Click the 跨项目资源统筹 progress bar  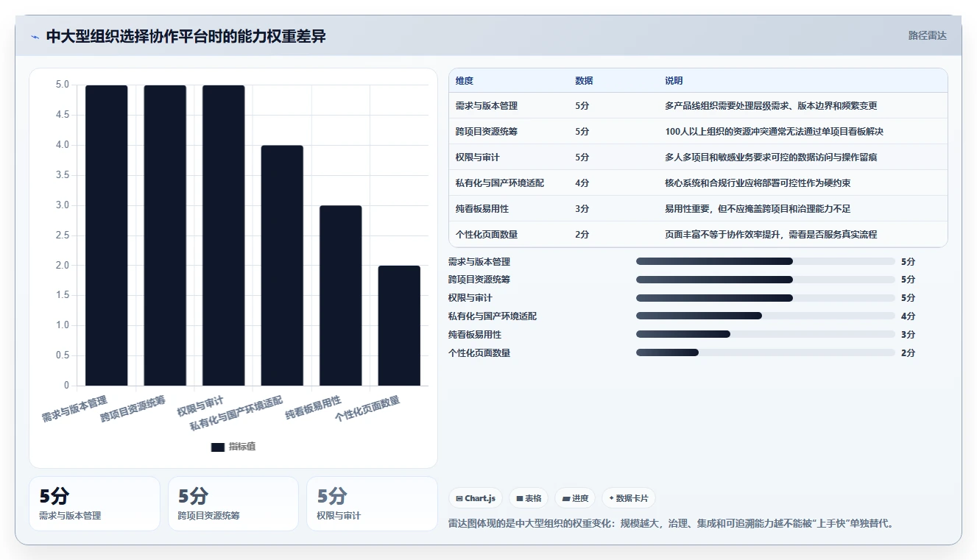[x=766, y=280]
